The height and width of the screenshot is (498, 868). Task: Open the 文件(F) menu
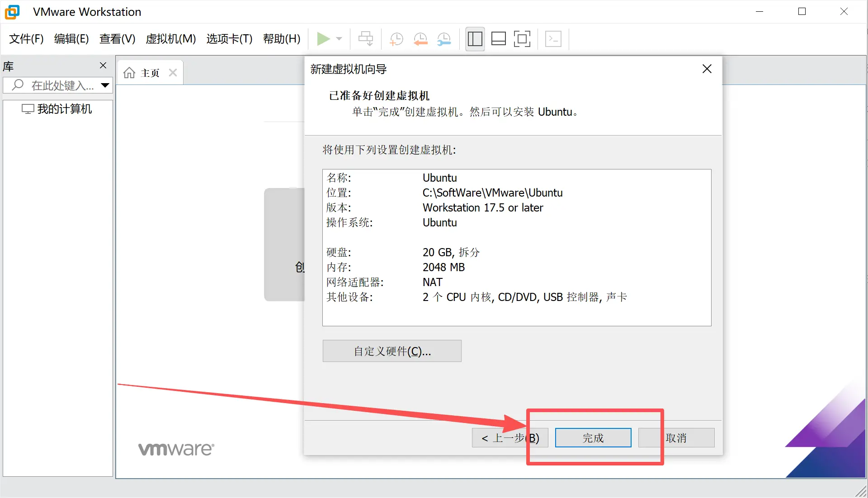click(26, 39)
